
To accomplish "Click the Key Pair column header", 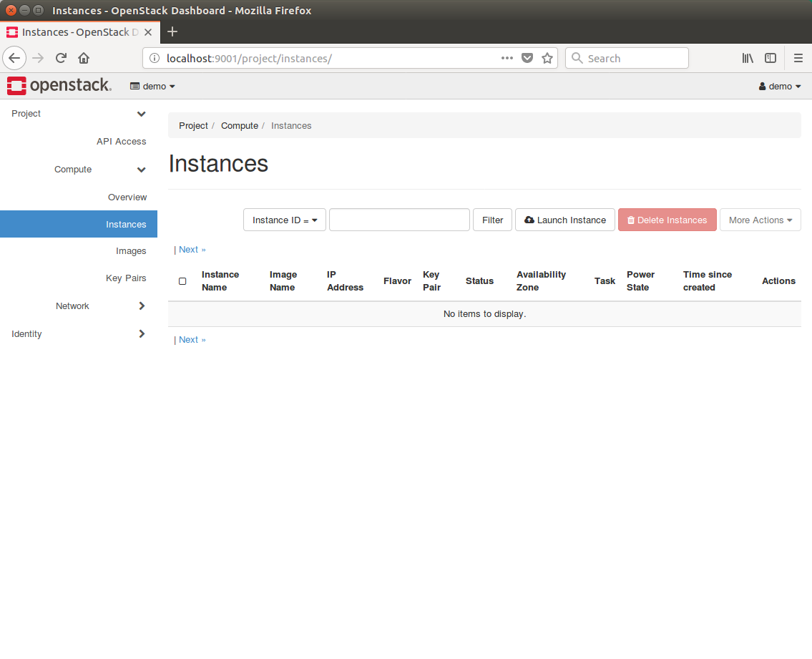I will coord(431,280).
